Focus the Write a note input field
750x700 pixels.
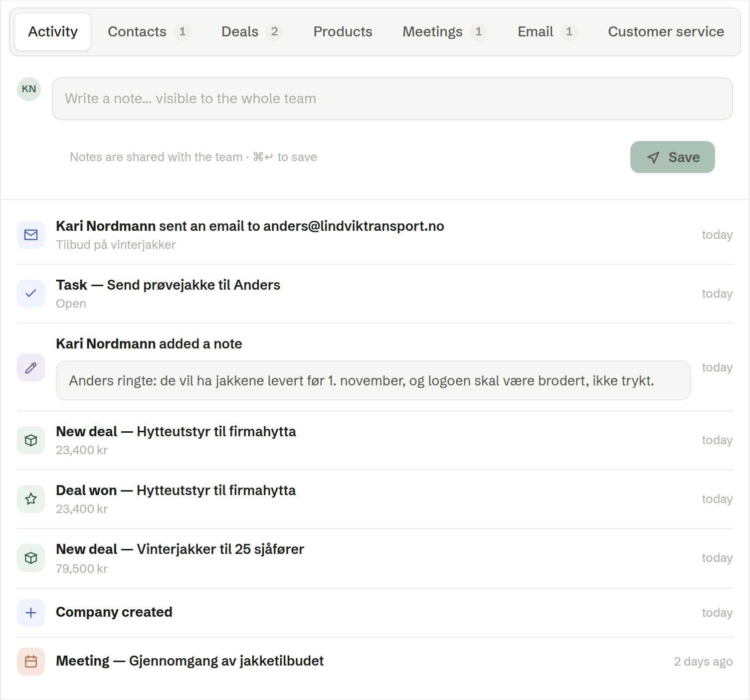[392, 99]
